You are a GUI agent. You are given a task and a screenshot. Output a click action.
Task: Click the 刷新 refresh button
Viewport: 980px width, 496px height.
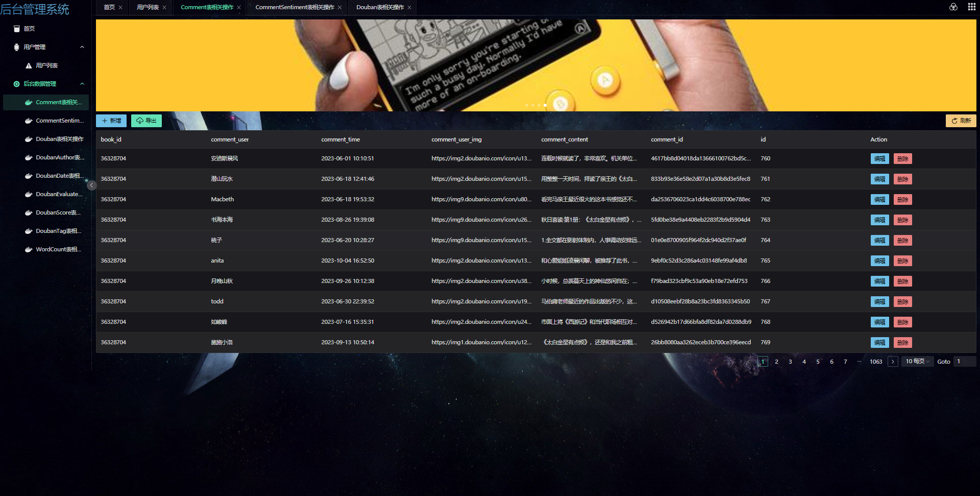point(961,121)
